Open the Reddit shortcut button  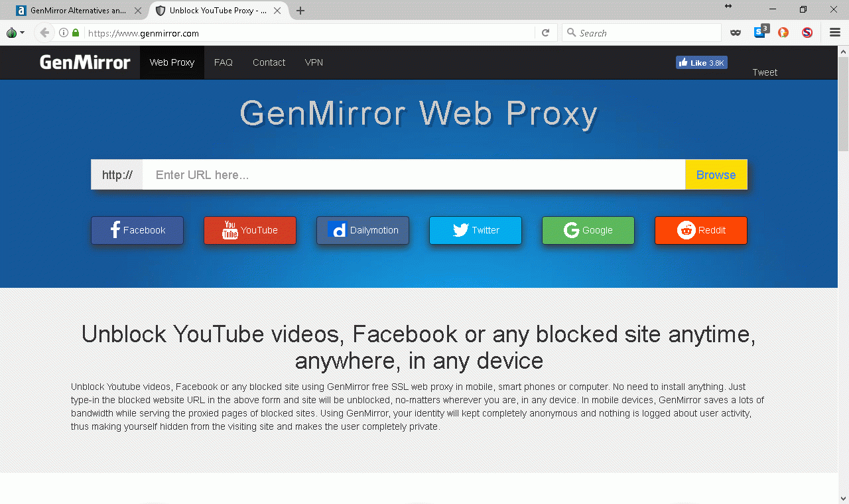701,230
